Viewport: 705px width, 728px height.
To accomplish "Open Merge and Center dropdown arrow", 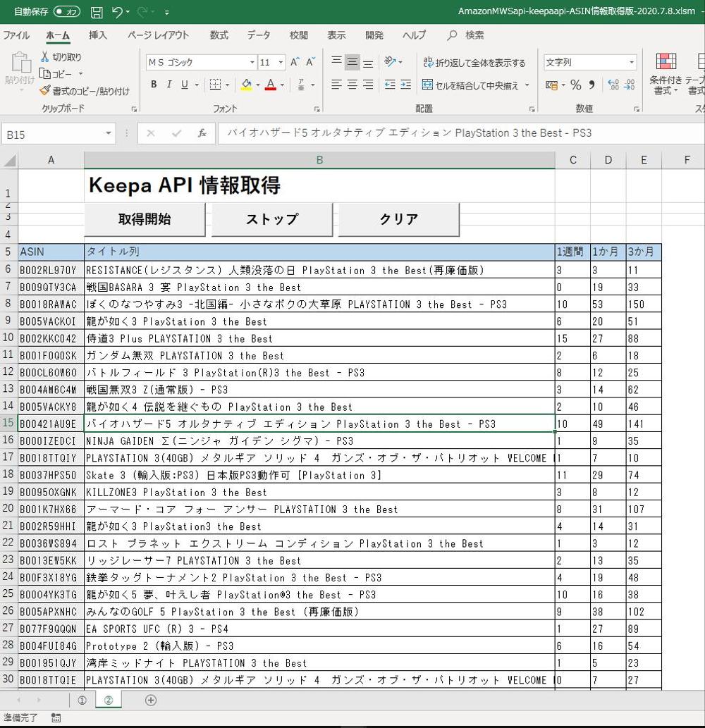I will tap(527, 85).
